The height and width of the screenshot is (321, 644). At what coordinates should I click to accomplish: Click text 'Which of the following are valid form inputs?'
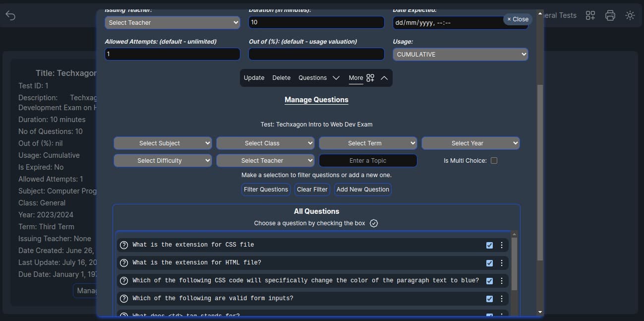tap(213, 298)
